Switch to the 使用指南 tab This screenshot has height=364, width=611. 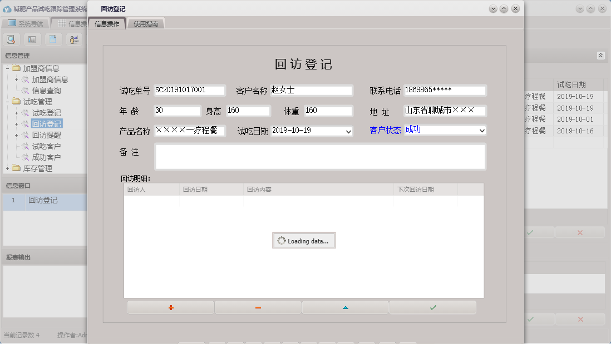pos(145,23)
